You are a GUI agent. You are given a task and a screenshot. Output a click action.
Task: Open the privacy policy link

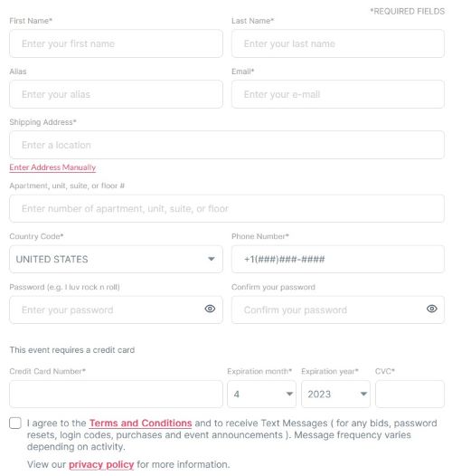(101, 464)
